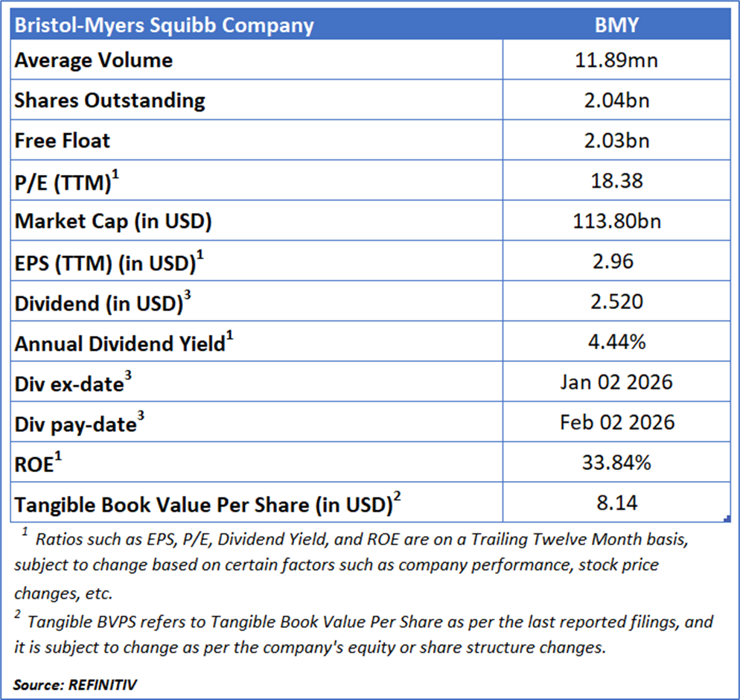Click the EPS (TTM) value 2.96

tap(616, 261)
